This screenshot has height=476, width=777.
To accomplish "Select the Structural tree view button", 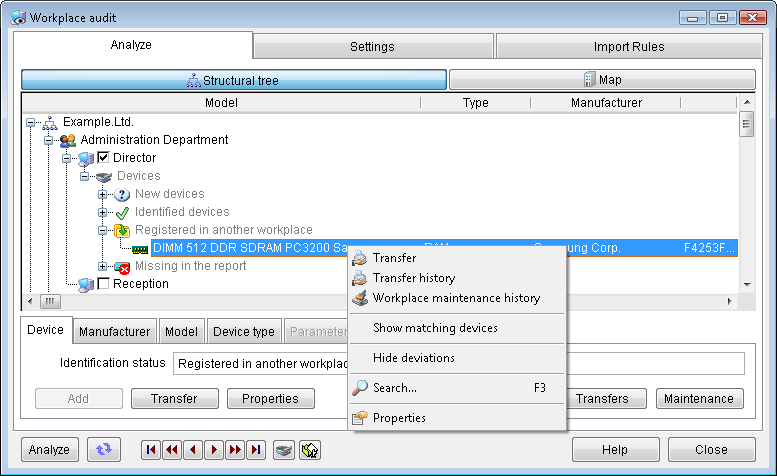I will pyautogui.click(x=233, y=80).
